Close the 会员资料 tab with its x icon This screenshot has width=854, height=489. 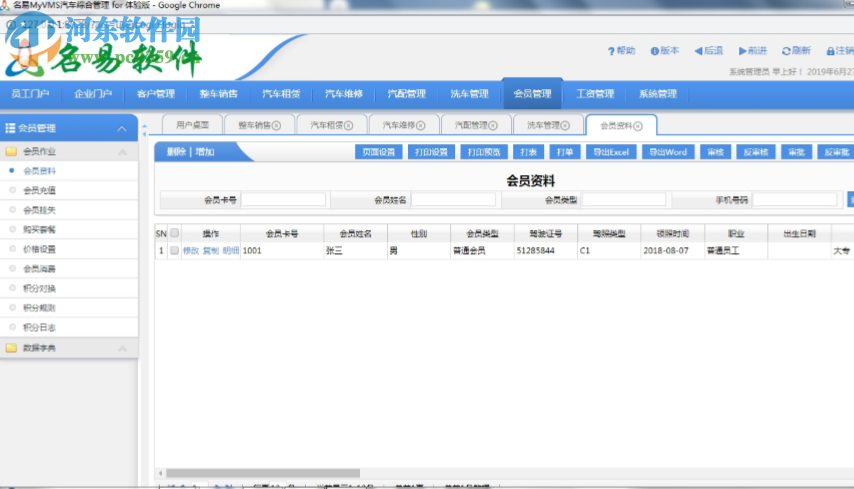click(x=638, y=126)
